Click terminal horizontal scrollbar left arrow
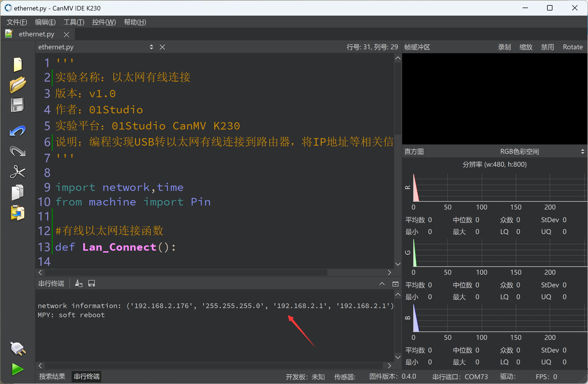The height and width of the screenshot is (384, 588). click(40, 366)
